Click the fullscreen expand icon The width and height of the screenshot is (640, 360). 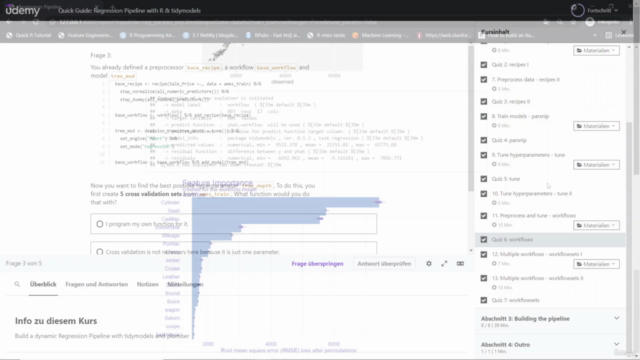[444, 264]
